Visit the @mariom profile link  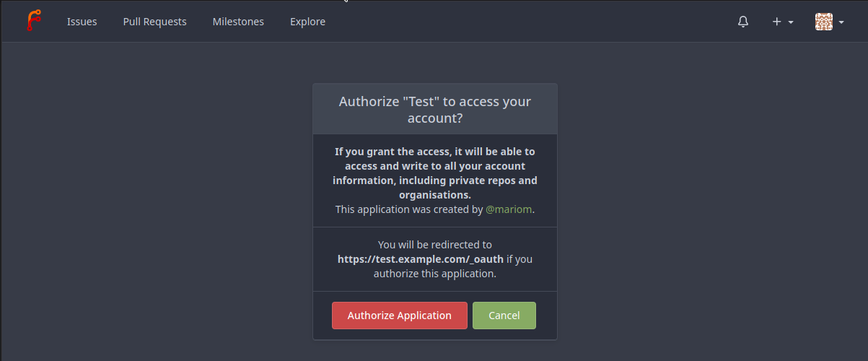point(509,209)
